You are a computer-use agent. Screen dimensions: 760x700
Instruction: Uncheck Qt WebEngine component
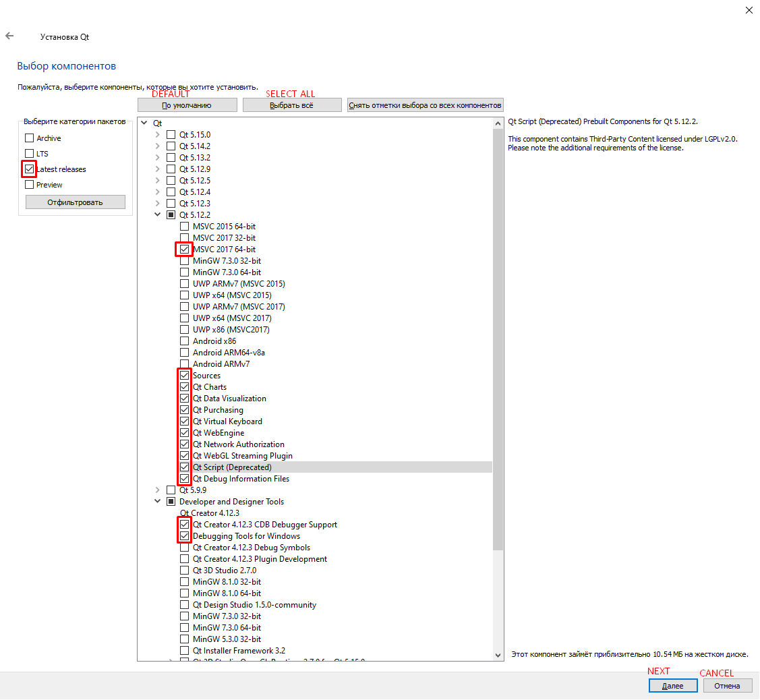tap(185, 433)
